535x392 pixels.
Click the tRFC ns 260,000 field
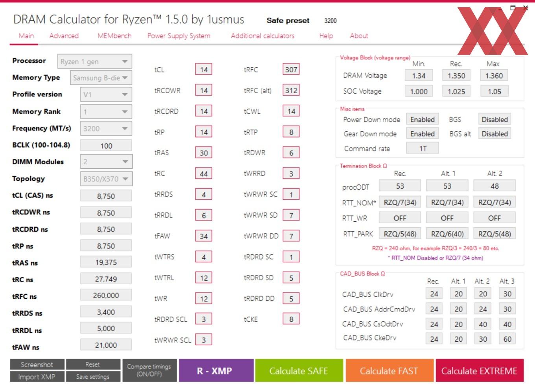(x=106, y=295)
